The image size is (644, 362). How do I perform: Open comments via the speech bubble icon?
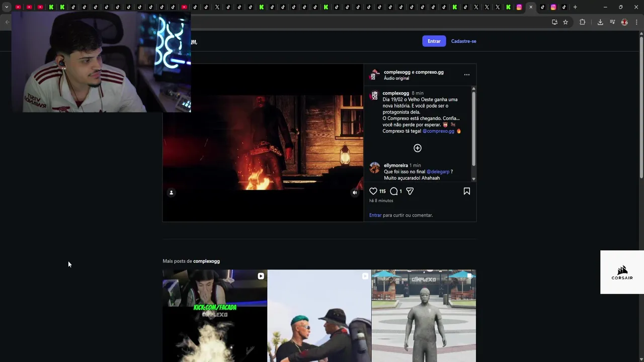tap(394, 191)
